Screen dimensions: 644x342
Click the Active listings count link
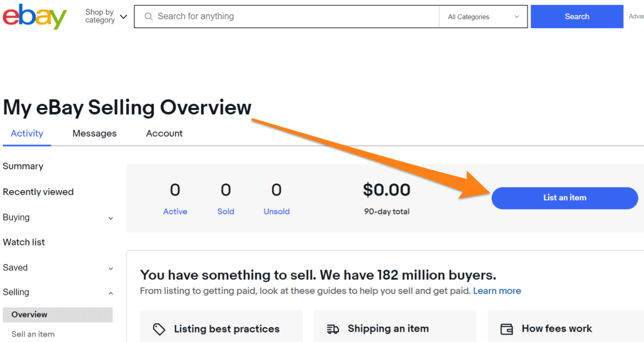175,211
